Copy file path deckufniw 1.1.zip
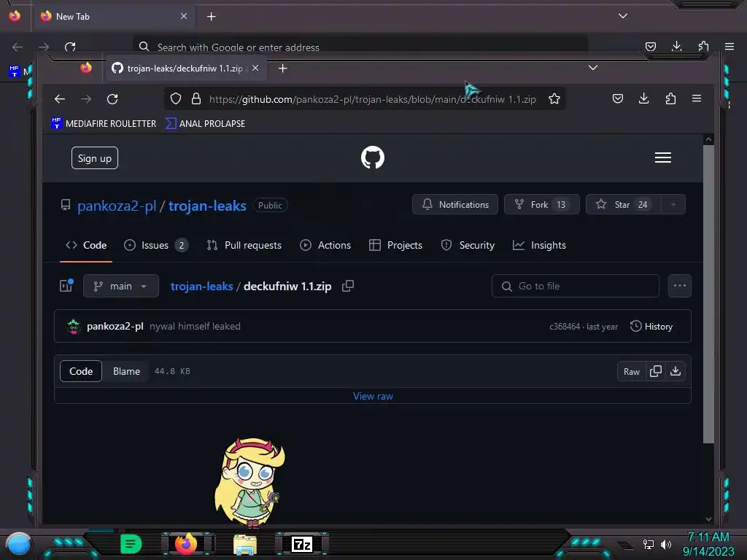The height and width of the screenshot is (560, 747). (348, 286)
